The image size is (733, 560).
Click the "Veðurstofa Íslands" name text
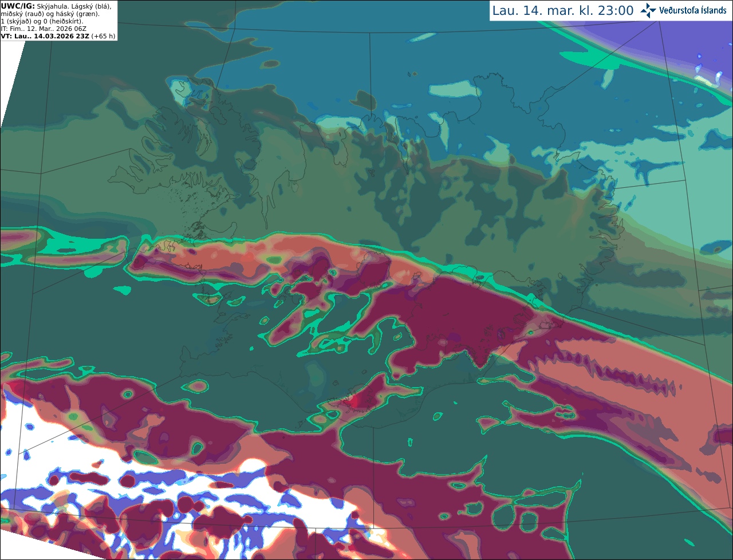[x=693, y=10]
